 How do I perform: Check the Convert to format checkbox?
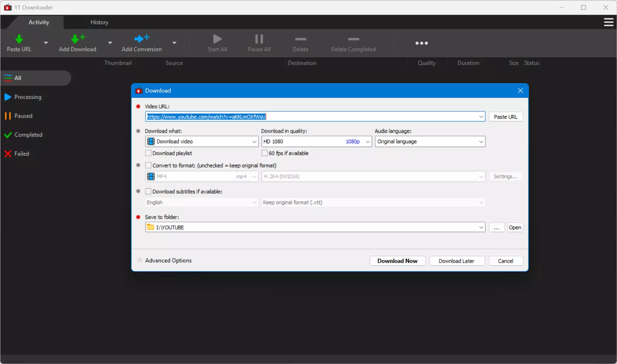pyautogui.click(x=148, y=165)
